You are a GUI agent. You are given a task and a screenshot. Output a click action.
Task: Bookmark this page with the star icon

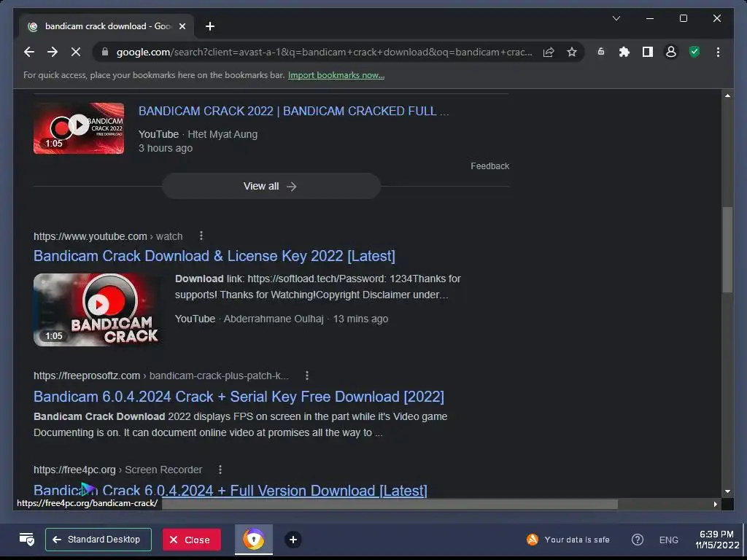point(572,52)
